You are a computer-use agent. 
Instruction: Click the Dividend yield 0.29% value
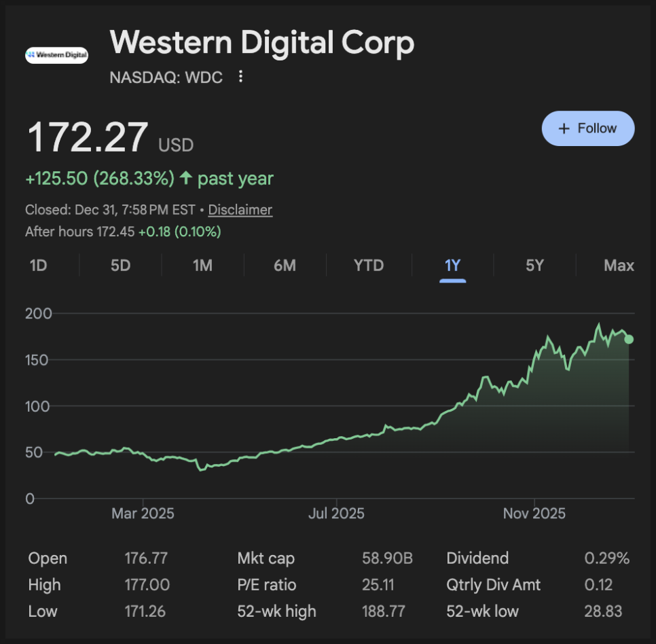click(606, 558)
